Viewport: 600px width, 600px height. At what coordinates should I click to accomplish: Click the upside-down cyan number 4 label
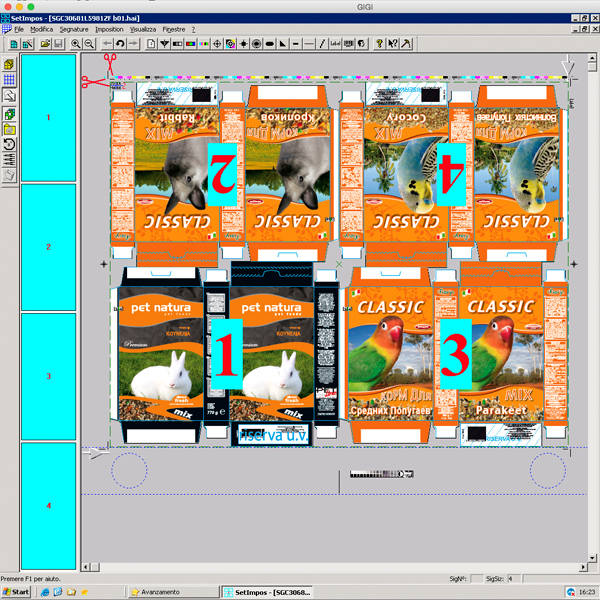[x=451, y=174]
